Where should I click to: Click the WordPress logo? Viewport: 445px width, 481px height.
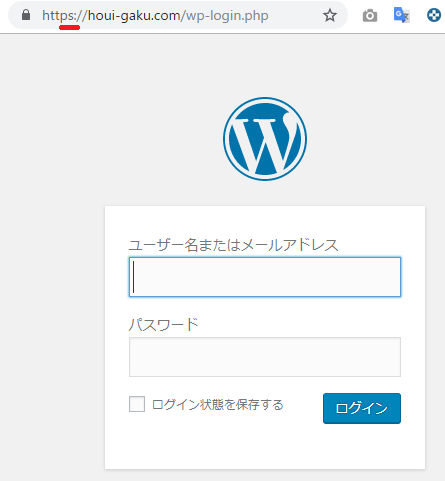point(265,139)
